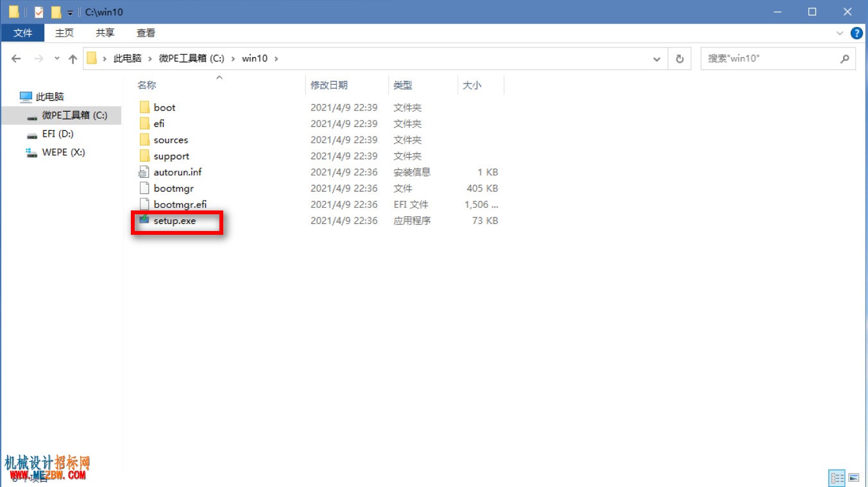Select the boot folder icon
Viewport: 868px width, 487px height.
click(x=144, y=107)
